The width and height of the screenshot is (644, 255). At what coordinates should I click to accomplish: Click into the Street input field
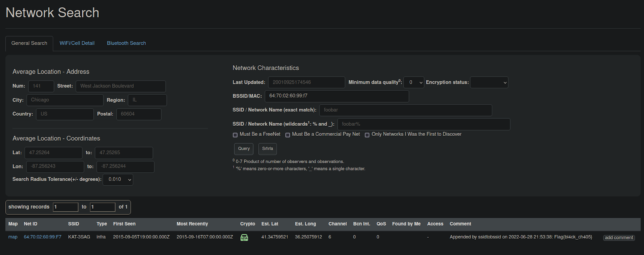(121, 86)
